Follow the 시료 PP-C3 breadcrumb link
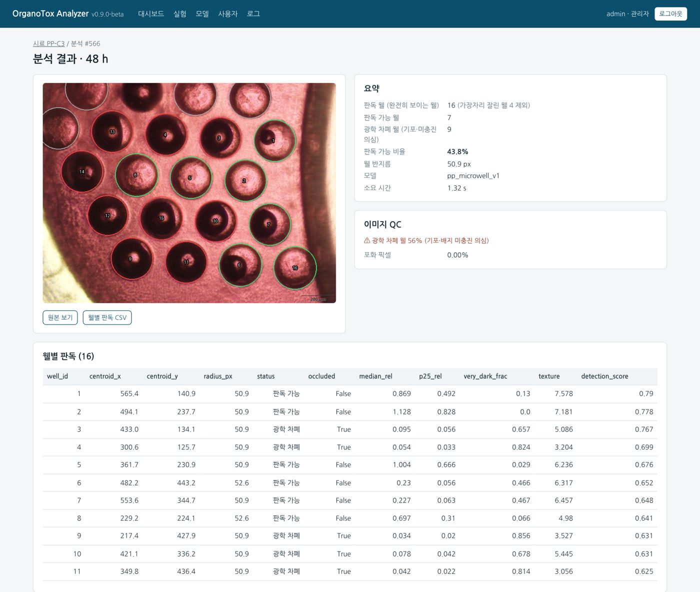The height and width of the screenshot is (592, 700). 49,43
